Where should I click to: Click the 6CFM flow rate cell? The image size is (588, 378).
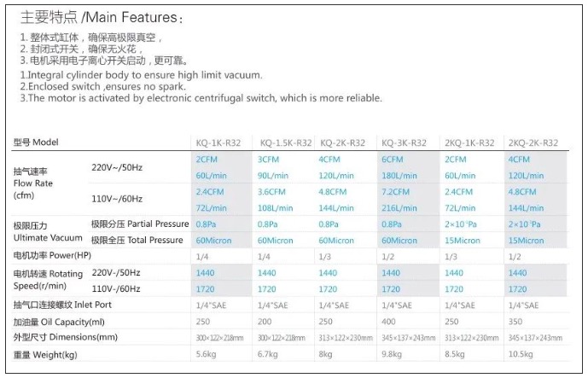(x=393, y=160)
